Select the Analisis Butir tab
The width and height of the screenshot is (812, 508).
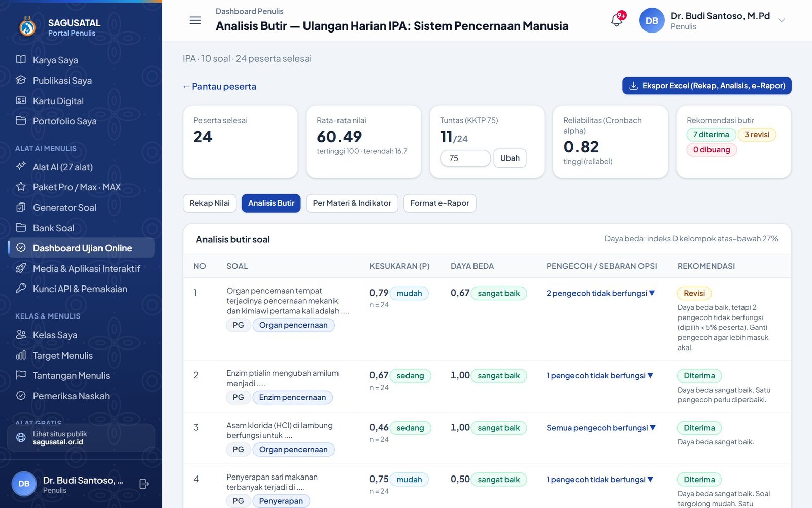click(x=271, y=203)
